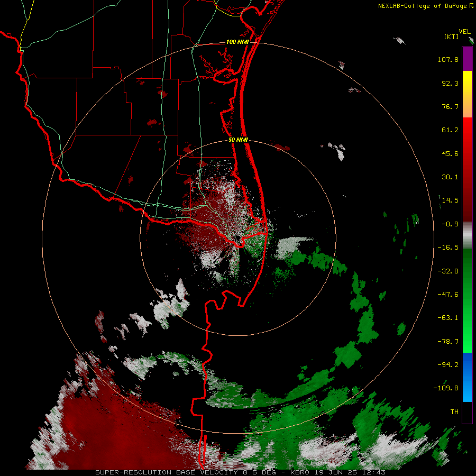Screen dimensions: 476x476
Task: Click the -47.6 velocity scale value
Action: point(448,295)
